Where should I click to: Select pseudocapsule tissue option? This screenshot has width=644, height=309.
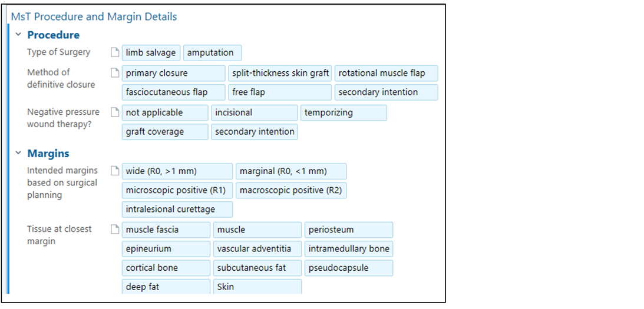pos(348,268)
